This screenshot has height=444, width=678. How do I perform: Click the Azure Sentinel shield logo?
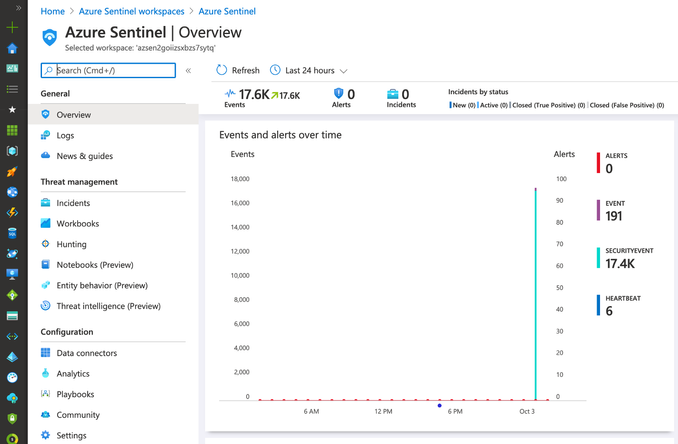click(x=50, y=37)
